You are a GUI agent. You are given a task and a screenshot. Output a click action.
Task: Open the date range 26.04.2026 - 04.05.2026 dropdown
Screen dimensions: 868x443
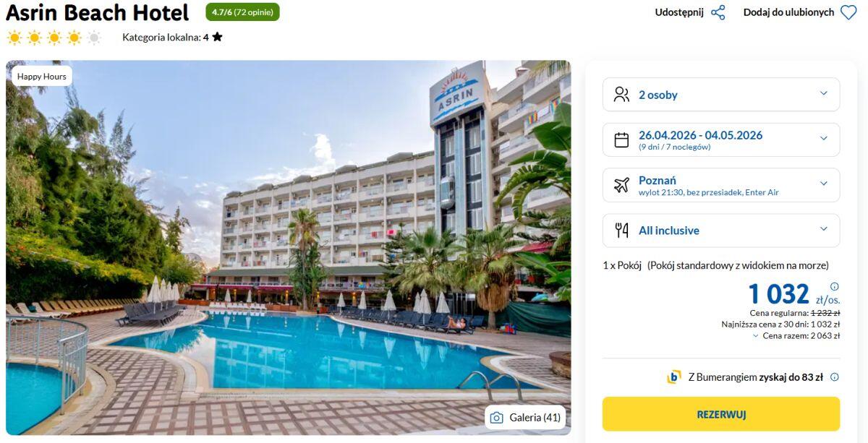721,140
